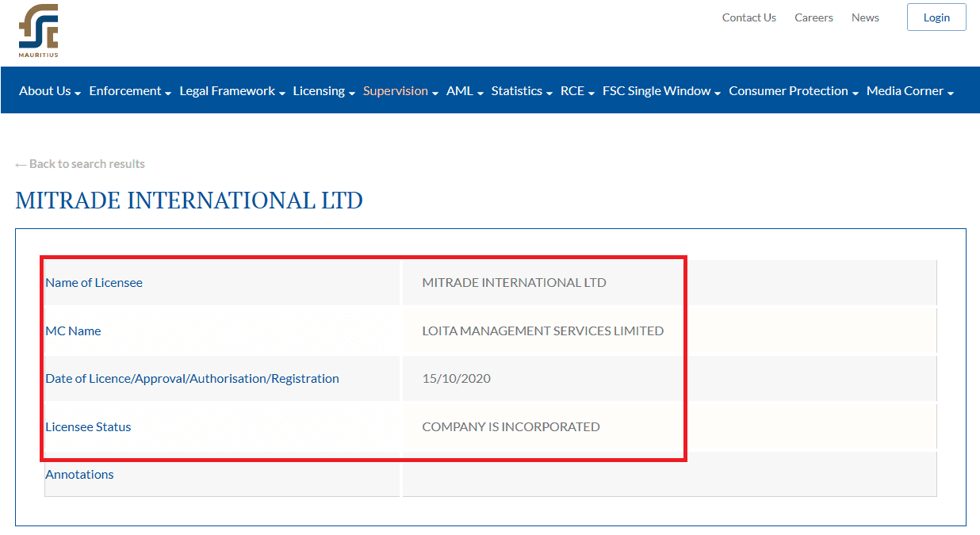Open the News link
The image size is (980, 535).
(x=865, y=17)
